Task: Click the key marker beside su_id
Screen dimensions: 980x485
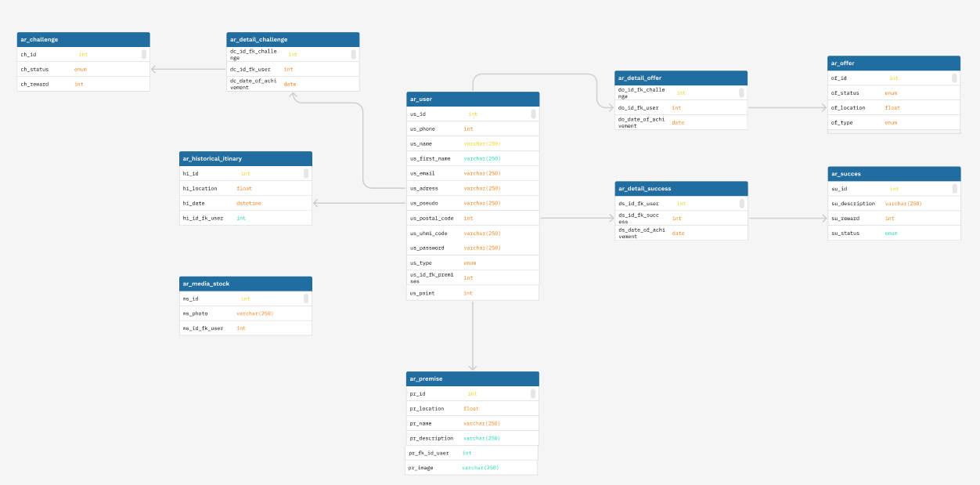Action: point(955,189)
